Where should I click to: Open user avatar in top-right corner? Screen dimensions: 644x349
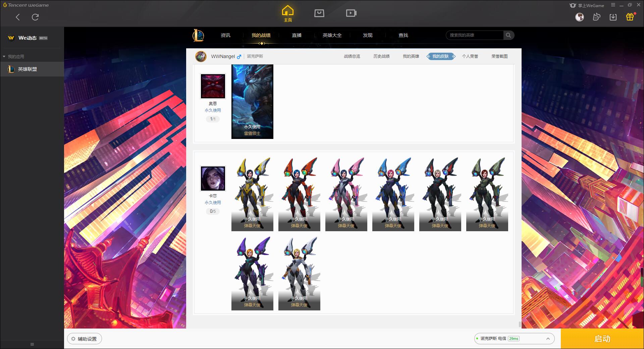point(580,17)
